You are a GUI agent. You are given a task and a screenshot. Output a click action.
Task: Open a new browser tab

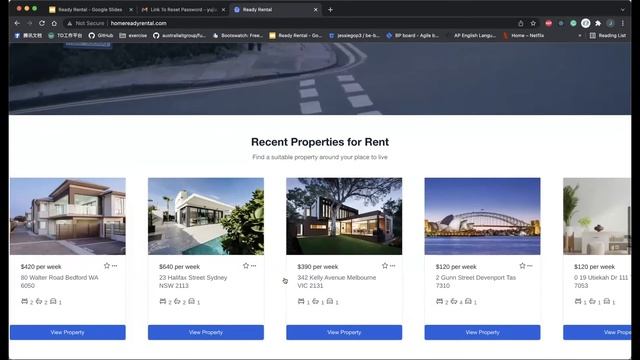pos(330,9)
